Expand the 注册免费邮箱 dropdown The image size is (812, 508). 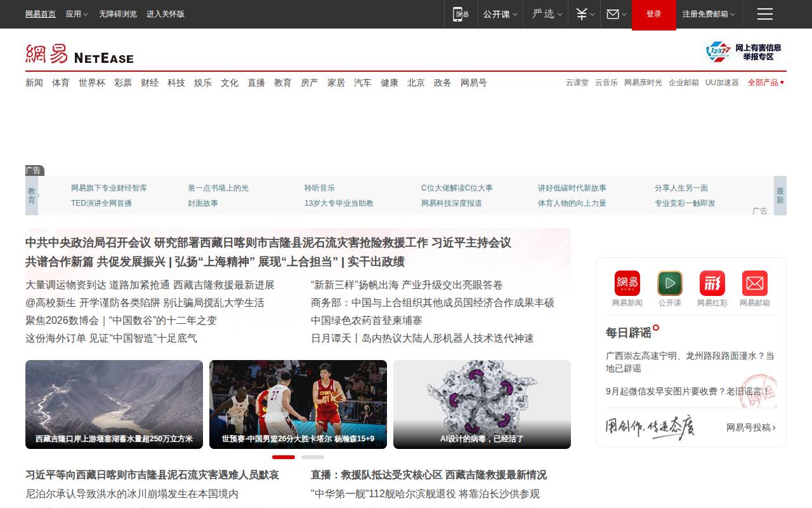click(709, 14)
